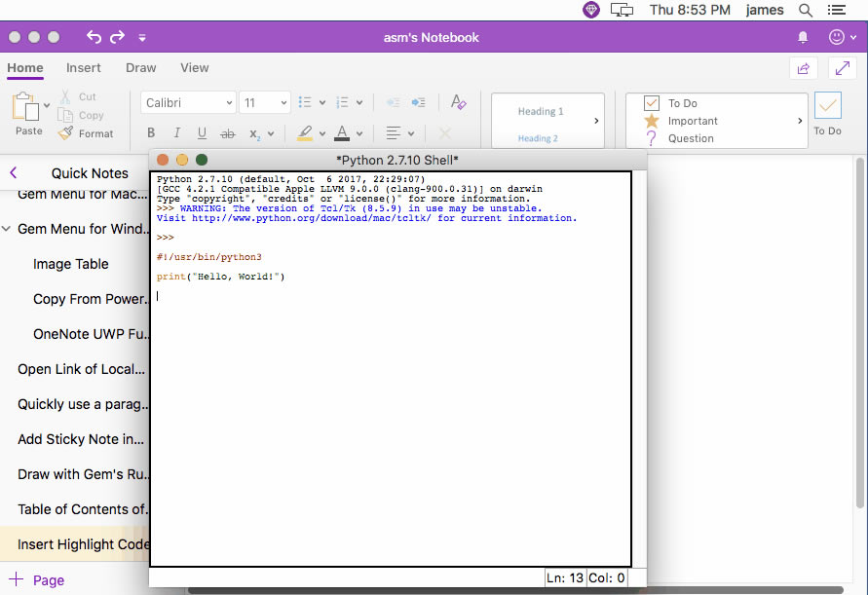Screen dimensions: 868x595
Task: Increase paragraph indent
Action: (417, 102)
